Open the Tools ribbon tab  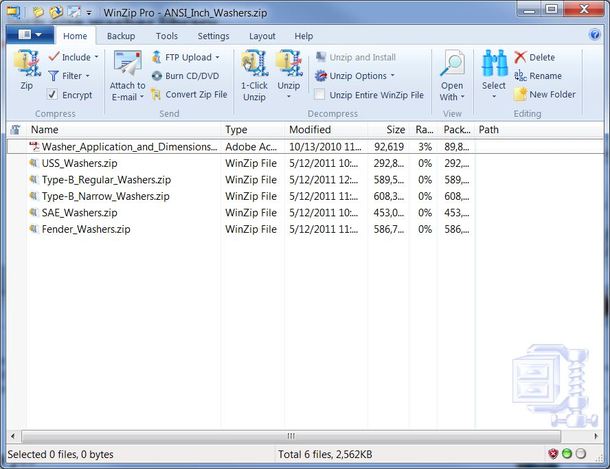167,36
